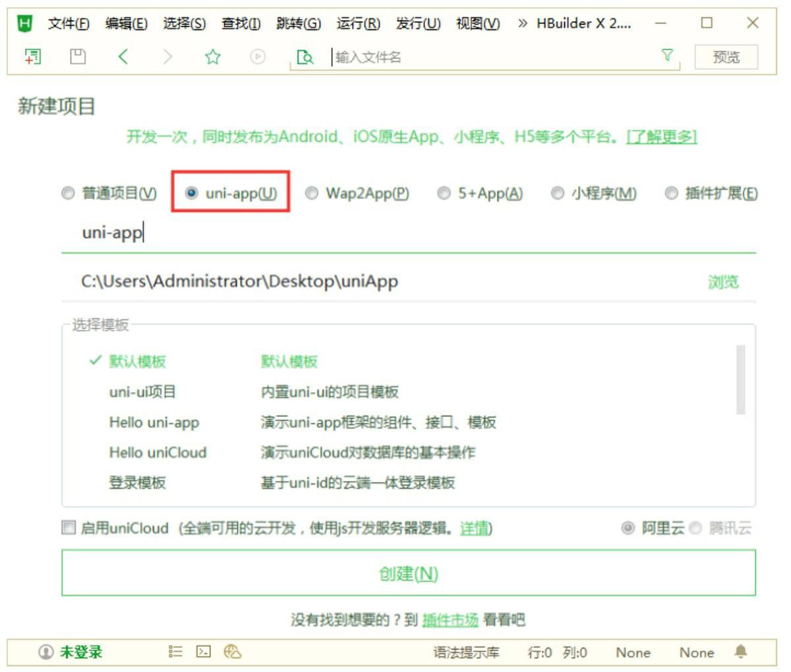Open the terminal icon in status bar
Image resolution: width=791 pixels, height=672 pixels.
pyautogui.click(x=204, y=652)
